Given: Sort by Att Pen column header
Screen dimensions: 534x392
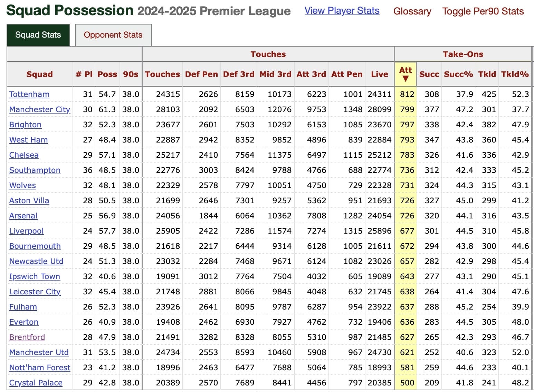Looking at the screenshot, I should pyautogui.click(x=347, y=74).
